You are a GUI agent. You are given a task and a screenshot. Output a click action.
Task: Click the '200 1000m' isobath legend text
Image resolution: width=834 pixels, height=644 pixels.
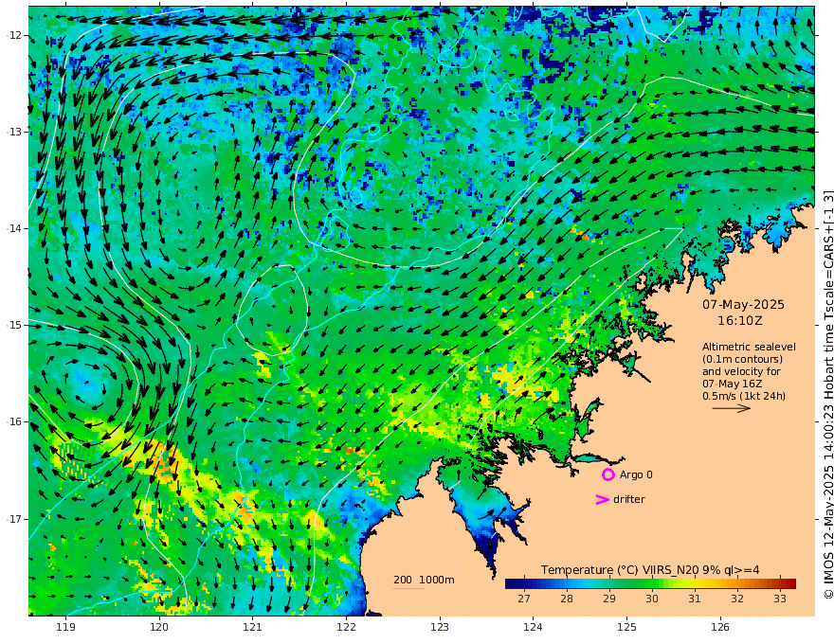coord(424,580)
